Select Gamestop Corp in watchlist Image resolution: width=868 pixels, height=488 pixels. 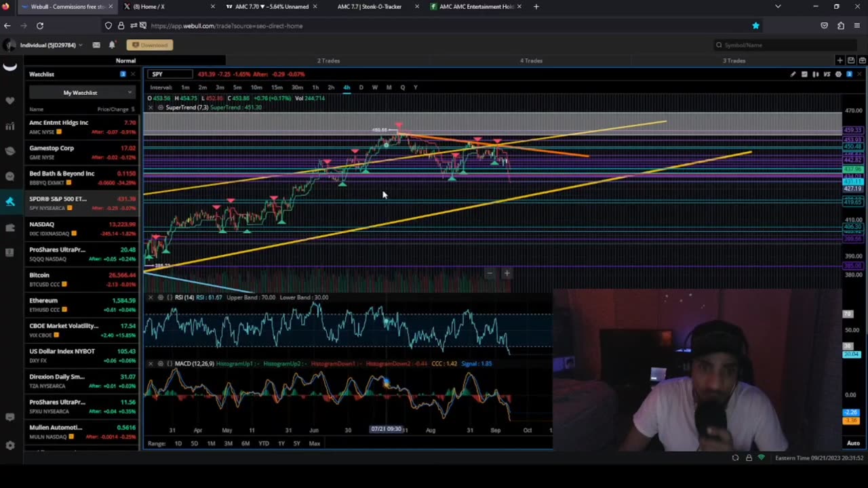click(x=82, y=152)
